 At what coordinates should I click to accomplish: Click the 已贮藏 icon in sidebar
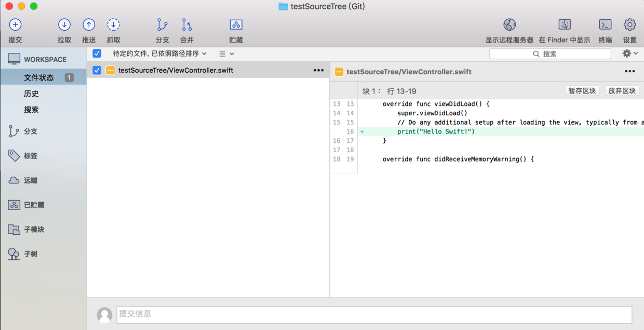(14, 205)
